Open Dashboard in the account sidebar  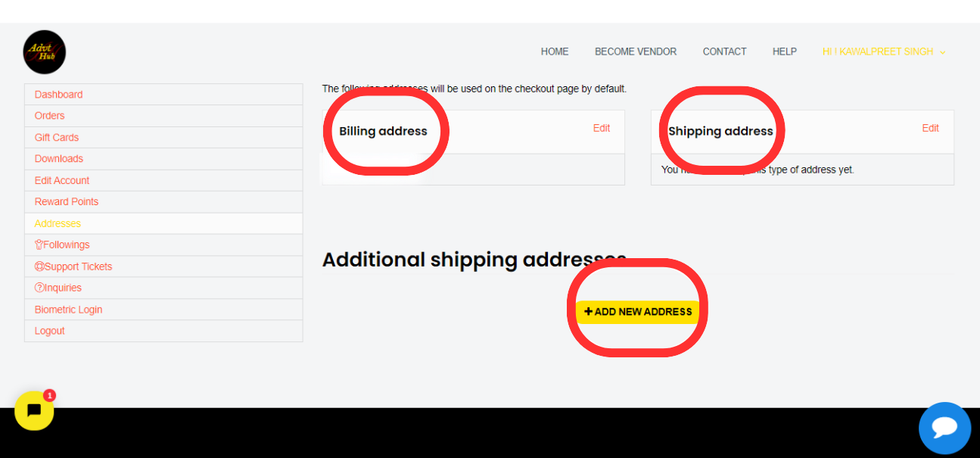tap(163, 95)
